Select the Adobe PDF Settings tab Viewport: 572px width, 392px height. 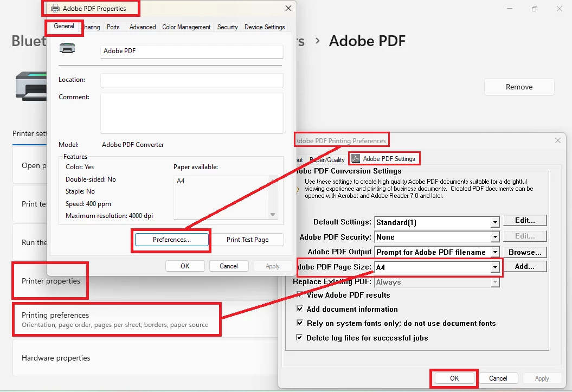(x=384, y=159)
